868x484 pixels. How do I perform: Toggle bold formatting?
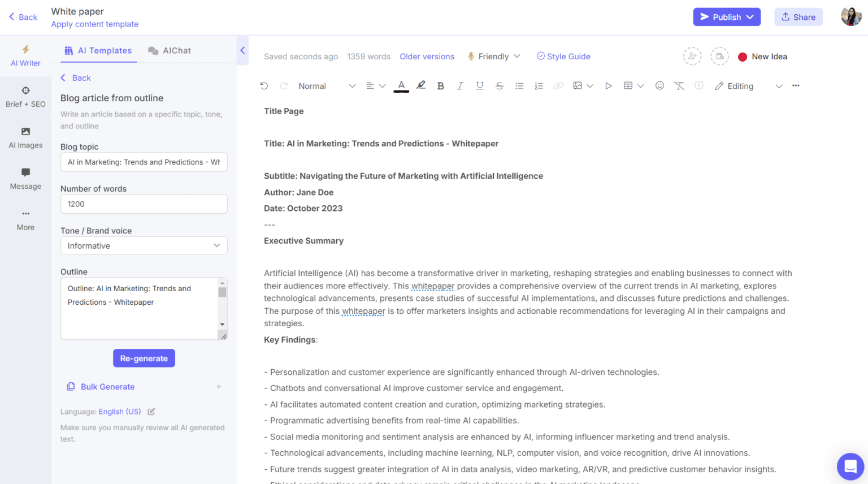coord(440,85)
